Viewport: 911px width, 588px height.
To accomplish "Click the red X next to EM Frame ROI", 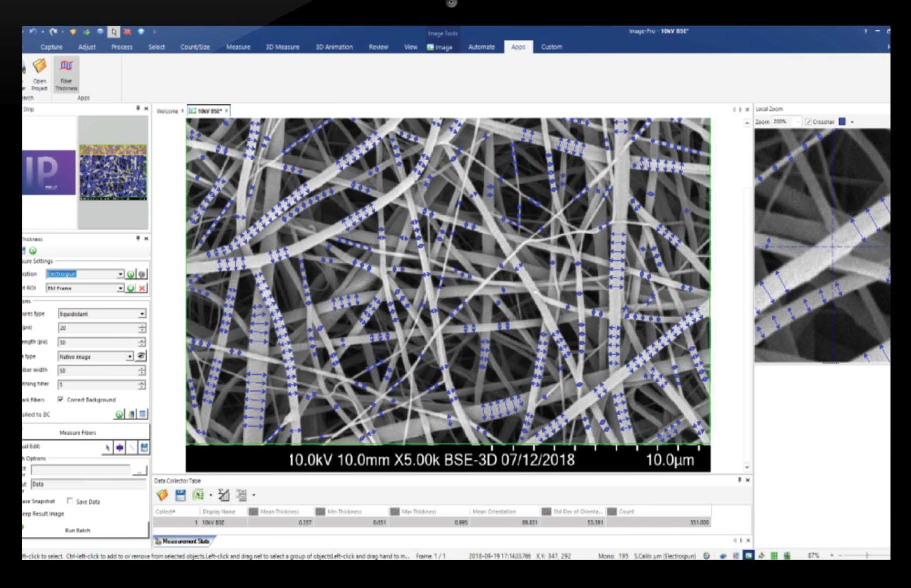I will [x=142, y=288].
